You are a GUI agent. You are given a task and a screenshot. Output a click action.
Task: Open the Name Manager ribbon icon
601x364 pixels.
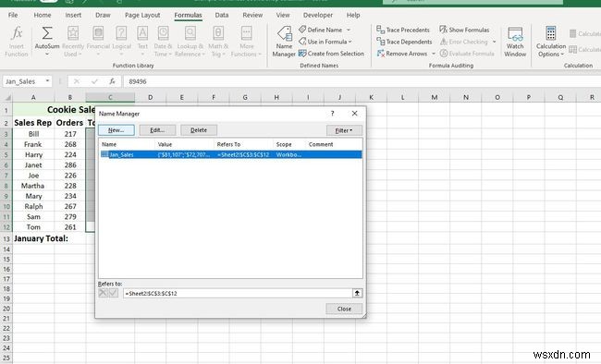tap(285, 33)
